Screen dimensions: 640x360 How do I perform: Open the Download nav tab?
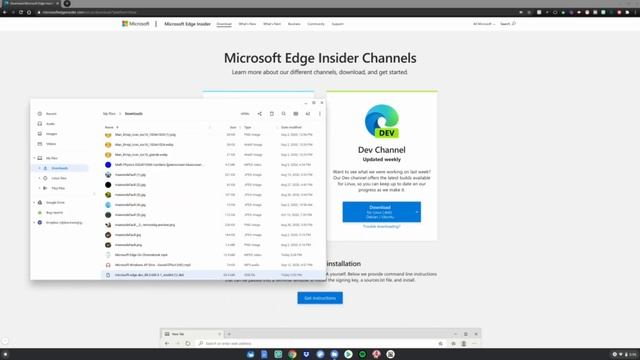click(x=224, y=24)
